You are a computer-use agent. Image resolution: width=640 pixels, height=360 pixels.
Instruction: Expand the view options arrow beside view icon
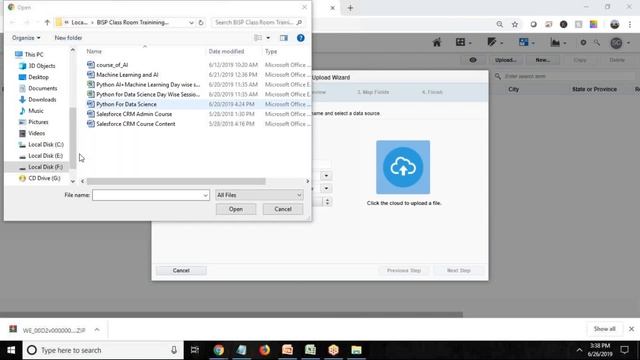pyautogui.click(x=268, y=38)
